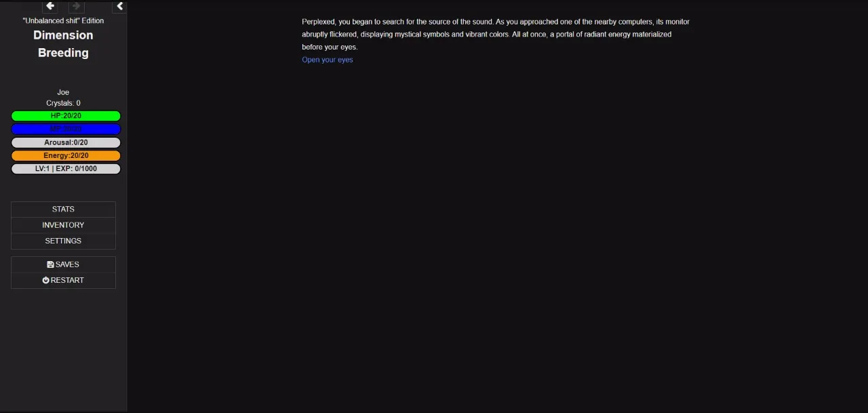Open the STATS menu
Viewport: 868px width, 413px height.
click(63, 210)
